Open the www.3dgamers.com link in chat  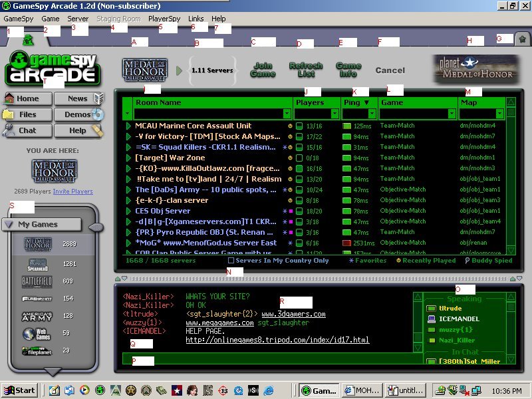[293, 314]
